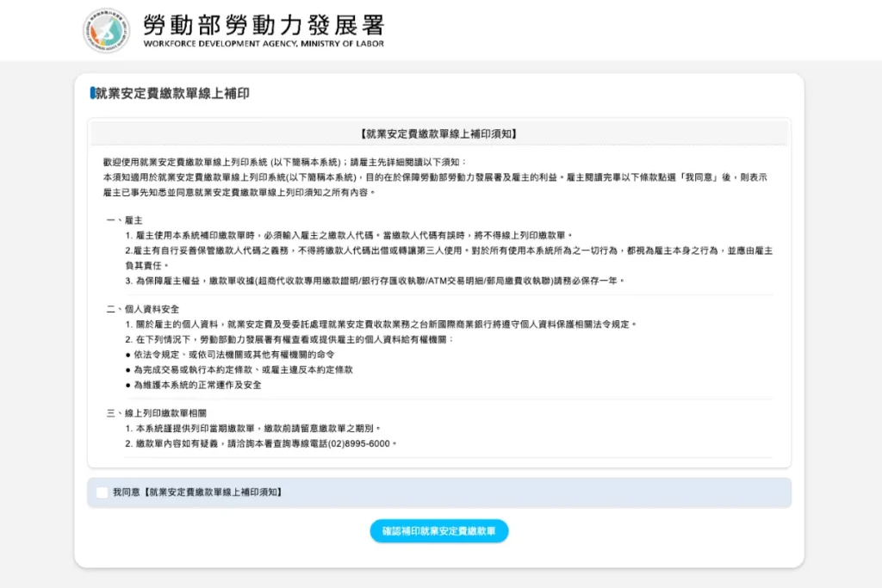Select the agency name 勞動部勞動力發展署 header
Image resolution: width=882 pixels, height=588 pixels.
(x=264, y=25)
